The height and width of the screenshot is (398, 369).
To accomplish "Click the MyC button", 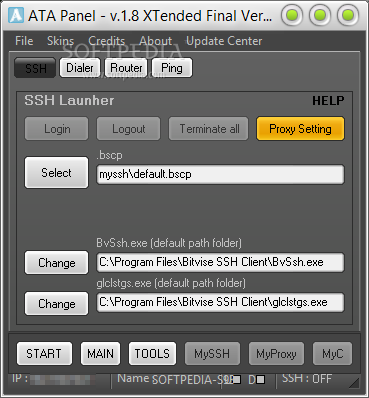I will pos(332,353).
